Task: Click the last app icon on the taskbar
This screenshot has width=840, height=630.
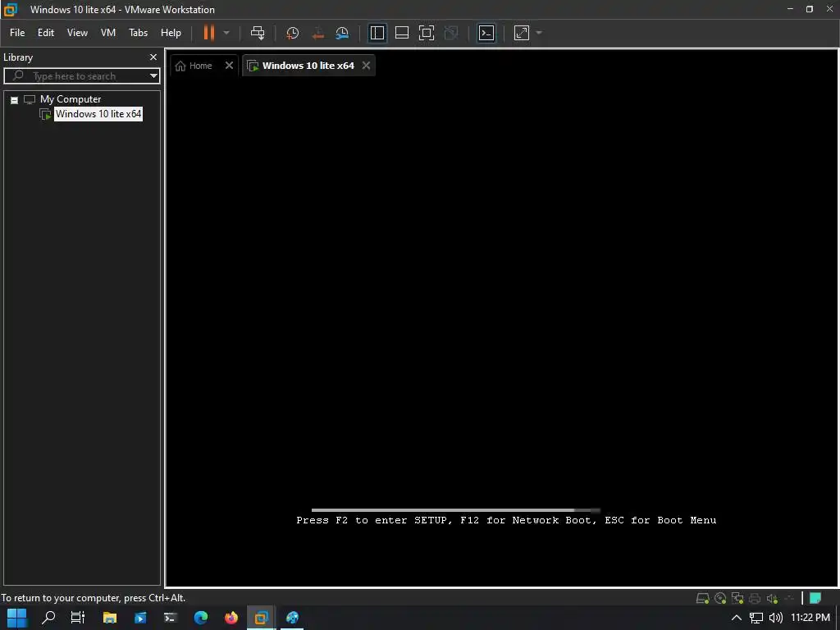Action: coord(292,618)
